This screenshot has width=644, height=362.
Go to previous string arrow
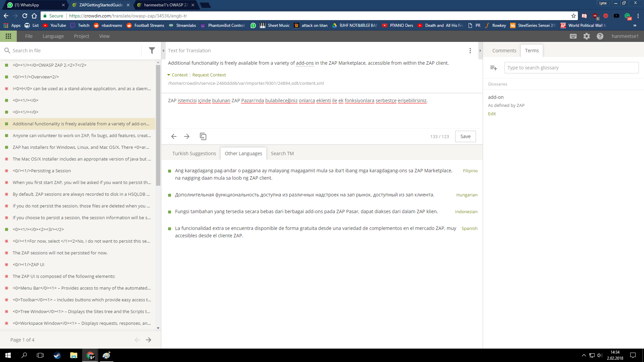coord(174,136)
